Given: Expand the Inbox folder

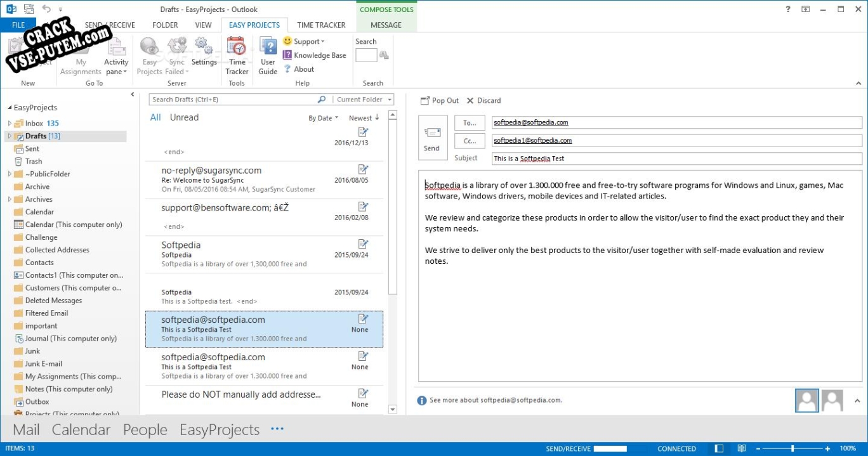Looking at the screenshot, I should 10,124.
